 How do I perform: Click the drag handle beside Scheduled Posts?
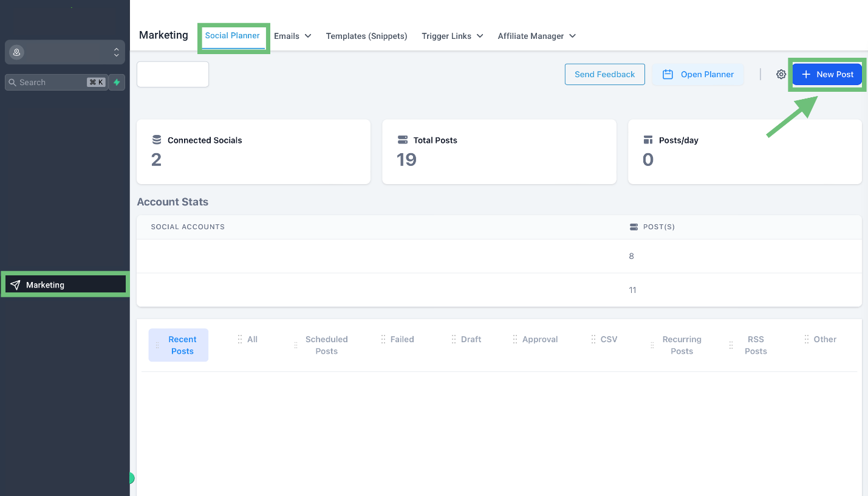click(296, 345)
